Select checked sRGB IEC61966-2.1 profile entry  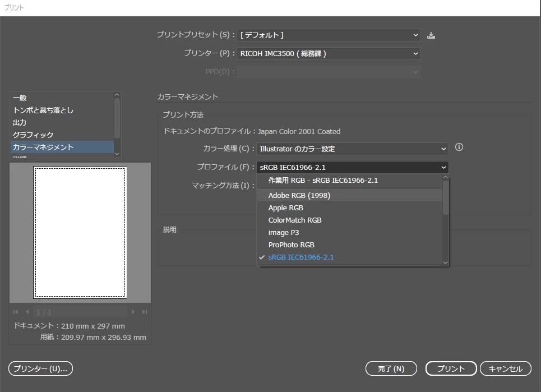tap(349, 257)
